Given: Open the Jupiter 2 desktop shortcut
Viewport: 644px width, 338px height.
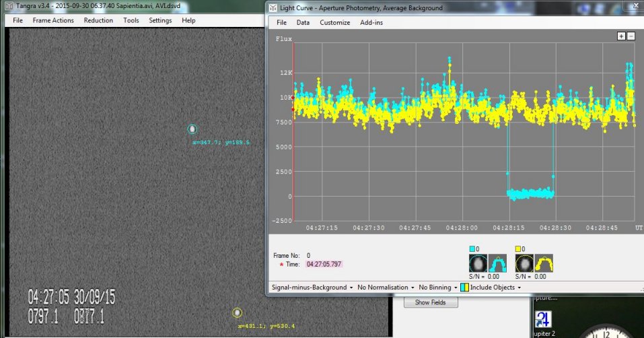Looking at the screenshot, I should click(x=544, y=318).
